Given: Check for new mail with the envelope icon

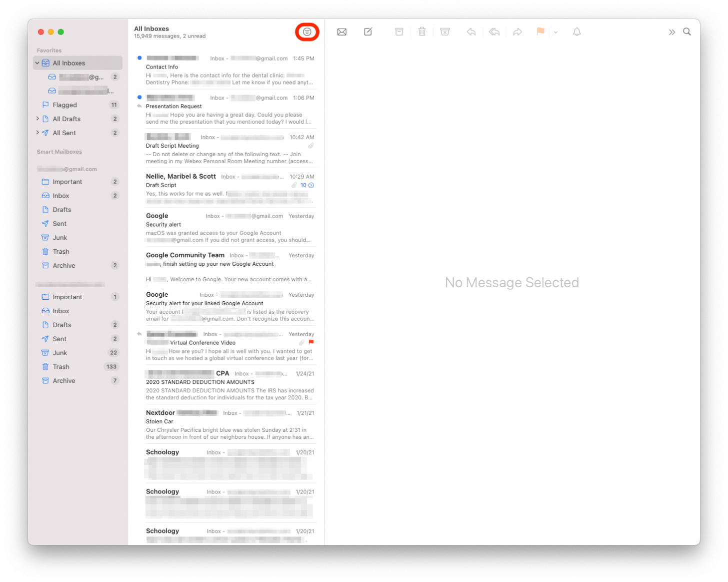Looking at the screenshot, I should coord(341,32).
